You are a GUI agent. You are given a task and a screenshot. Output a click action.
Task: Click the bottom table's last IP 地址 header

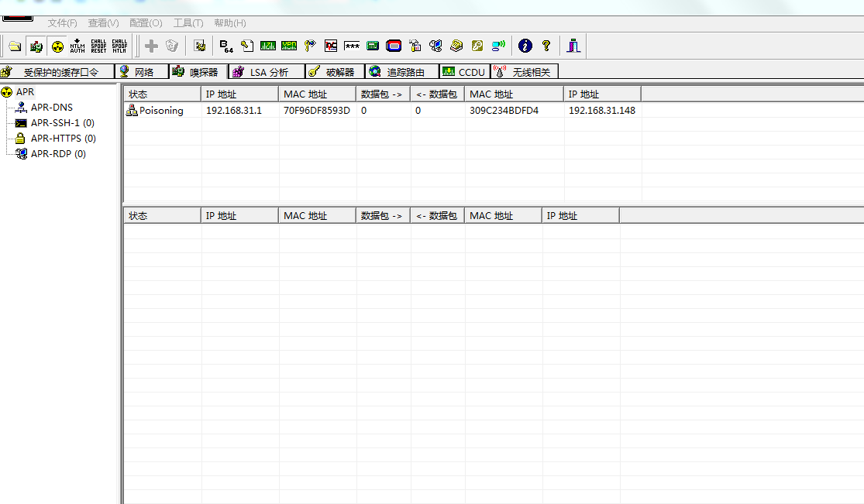click(x=580, y=216)
